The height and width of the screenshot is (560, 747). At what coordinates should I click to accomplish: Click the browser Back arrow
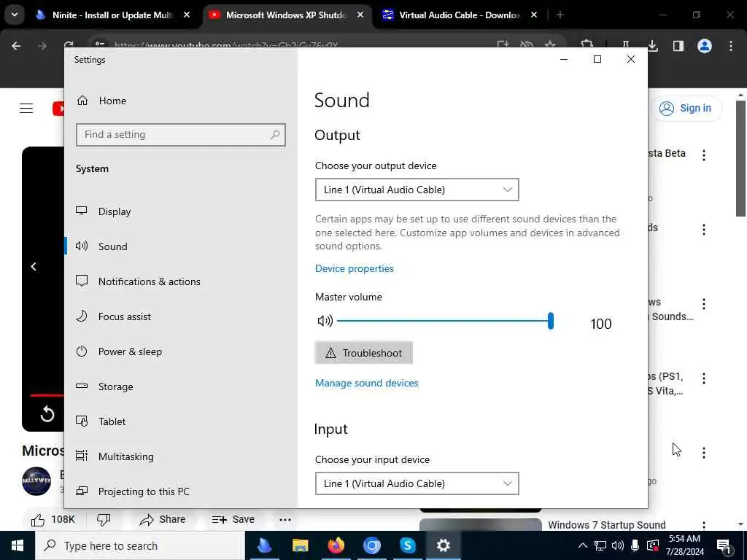coord(16,46)
